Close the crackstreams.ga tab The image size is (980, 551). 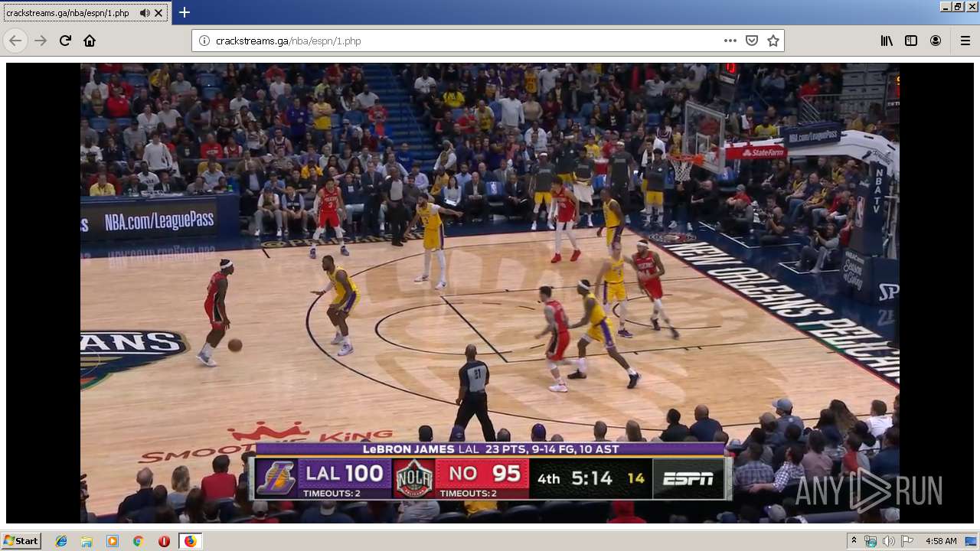pyautogui.click(x=158, y=13)
